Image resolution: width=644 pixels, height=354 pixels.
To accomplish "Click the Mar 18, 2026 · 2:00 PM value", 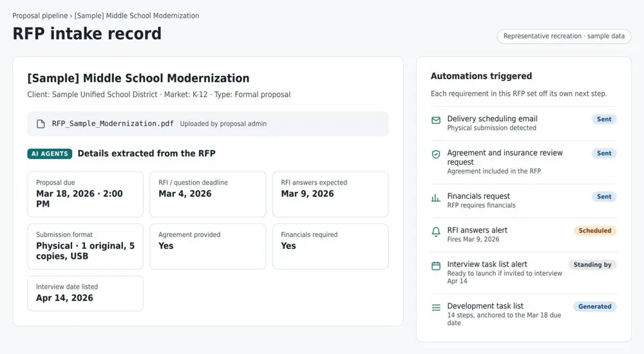I will pos(79,199).
